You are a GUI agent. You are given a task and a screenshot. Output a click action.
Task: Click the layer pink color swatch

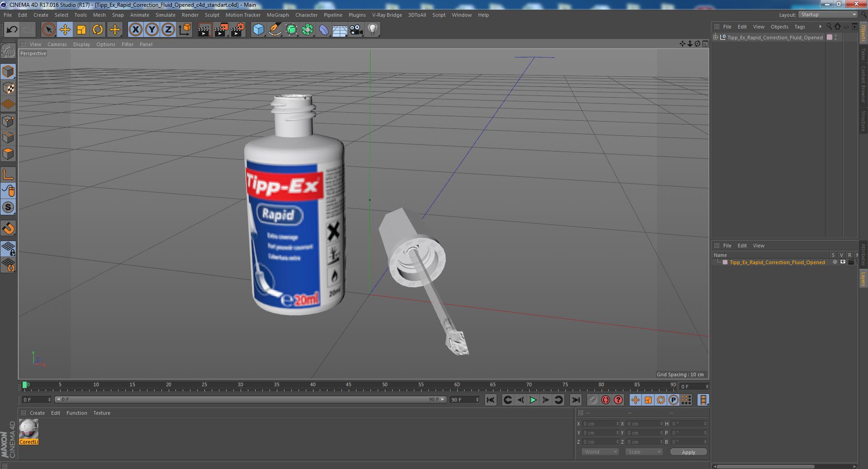(725, 262)
